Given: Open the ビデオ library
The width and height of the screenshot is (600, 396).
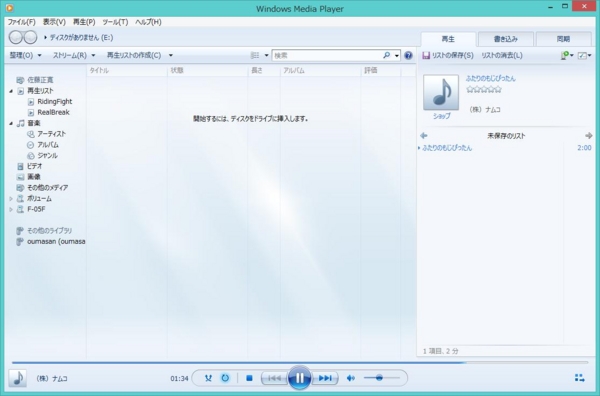Looking at the screenshot, I should (x=34, y=166).
